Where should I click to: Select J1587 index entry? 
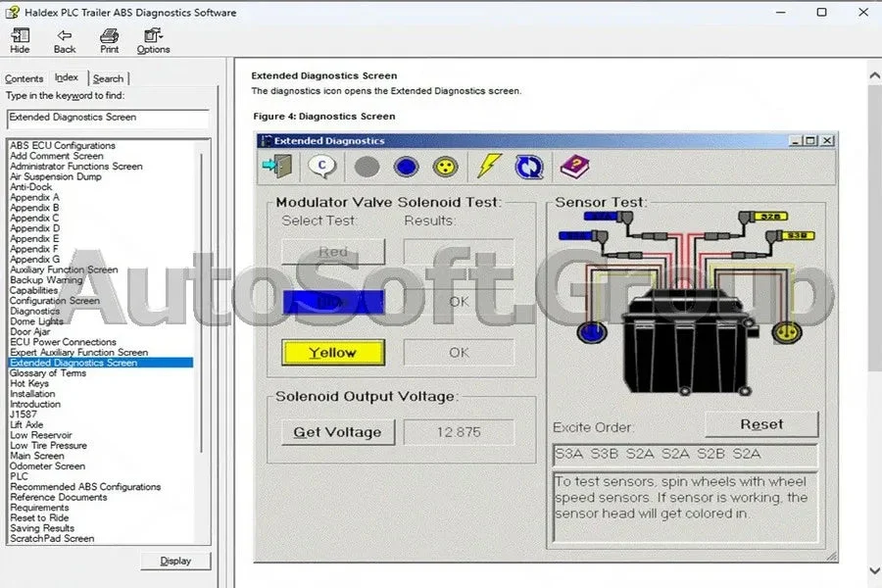(24, 415)
